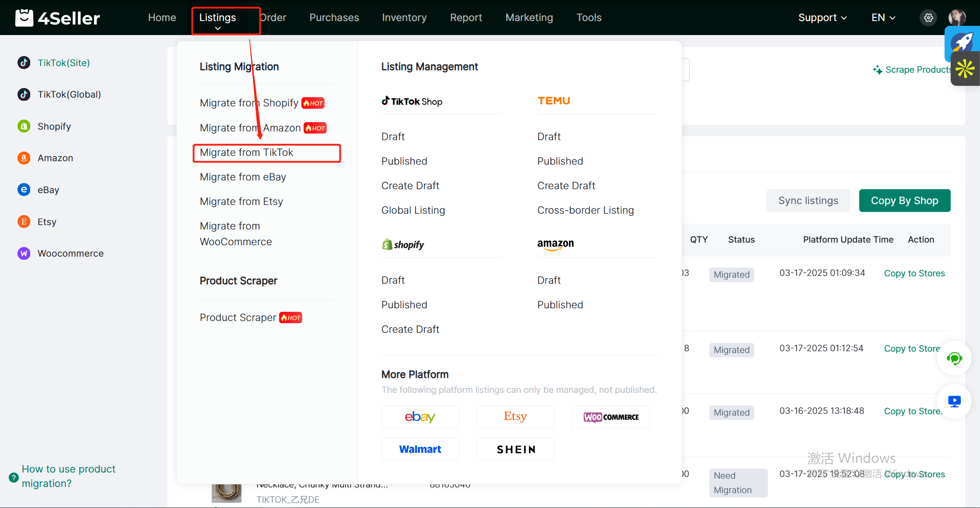Open the Purchases menu
Screen dimensions: 980x508
click(334, 18)
